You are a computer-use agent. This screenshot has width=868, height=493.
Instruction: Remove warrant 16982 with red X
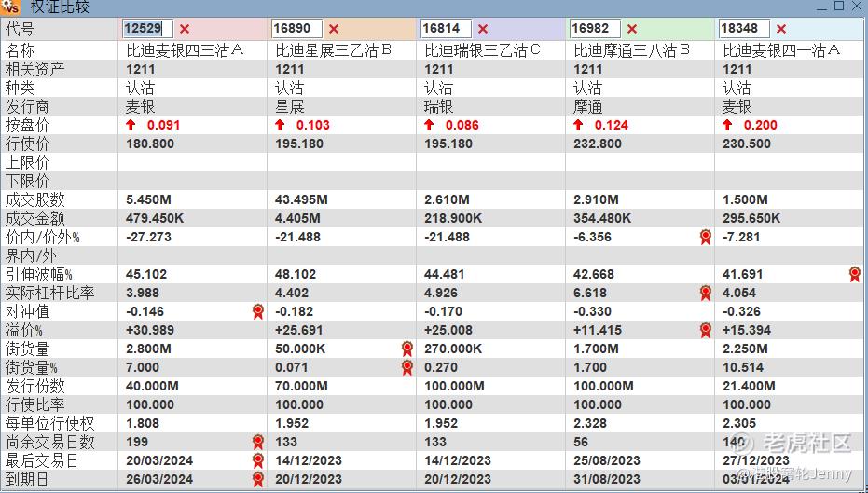[632, 29]
